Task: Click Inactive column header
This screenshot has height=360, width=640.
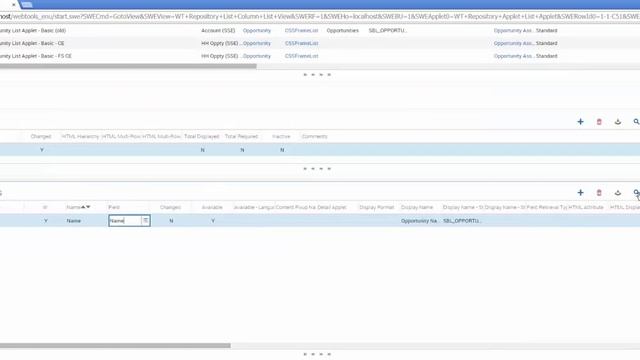Action: tap(281, 136)
